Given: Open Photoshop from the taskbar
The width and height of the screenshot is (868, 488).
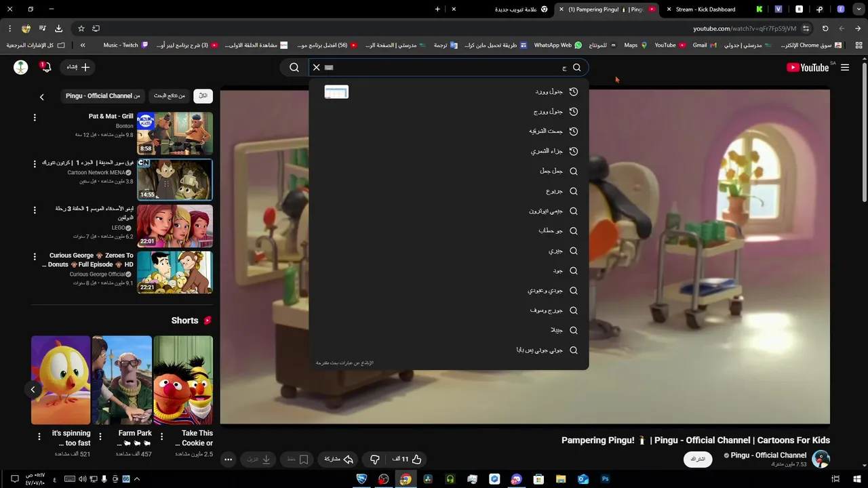Looking at the screenshot, I should coord(606,479).
